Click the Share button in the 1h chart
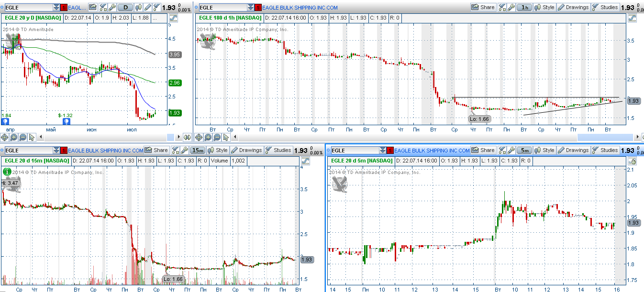644x292 pixels. pyautogui.click(x=483, y=7)
